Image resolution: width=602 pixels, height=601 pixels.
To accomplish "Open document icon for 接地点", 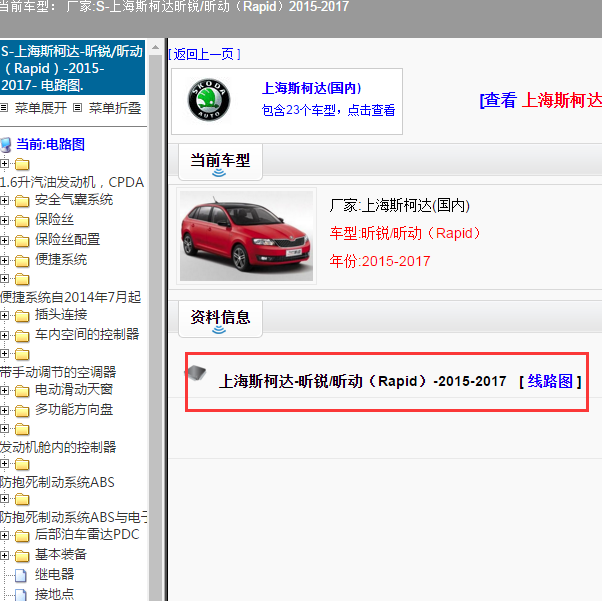I will click(x=21, y=594).
